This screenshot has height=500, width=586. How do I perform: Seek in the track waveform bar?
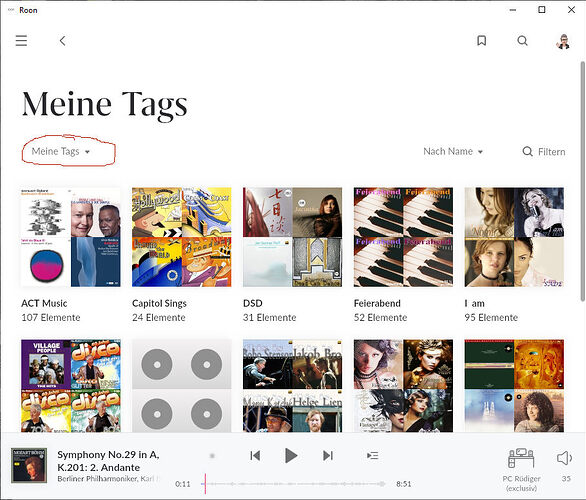293,484
